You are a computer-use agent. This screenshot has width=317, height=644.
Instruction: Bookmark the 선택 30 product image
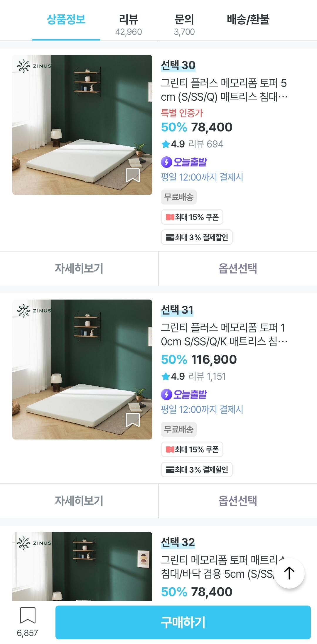coord(133,175)
